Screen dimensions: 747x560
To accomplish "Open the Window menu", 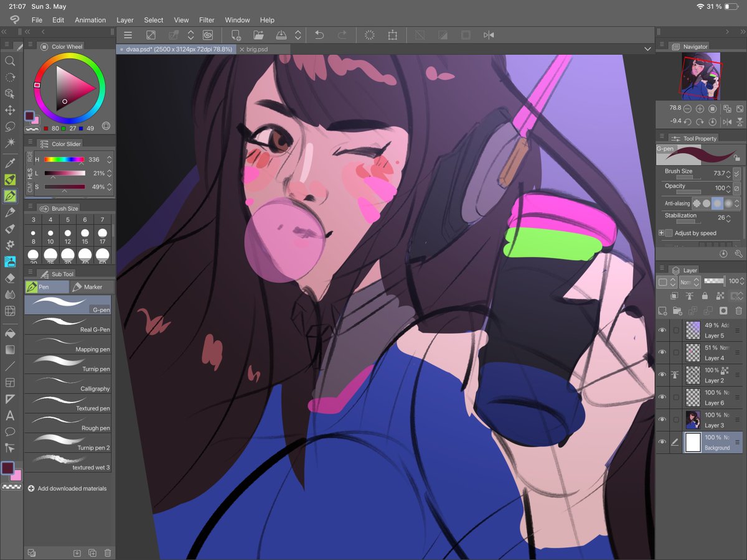I will pyautogui.click(x=237, y=20).
